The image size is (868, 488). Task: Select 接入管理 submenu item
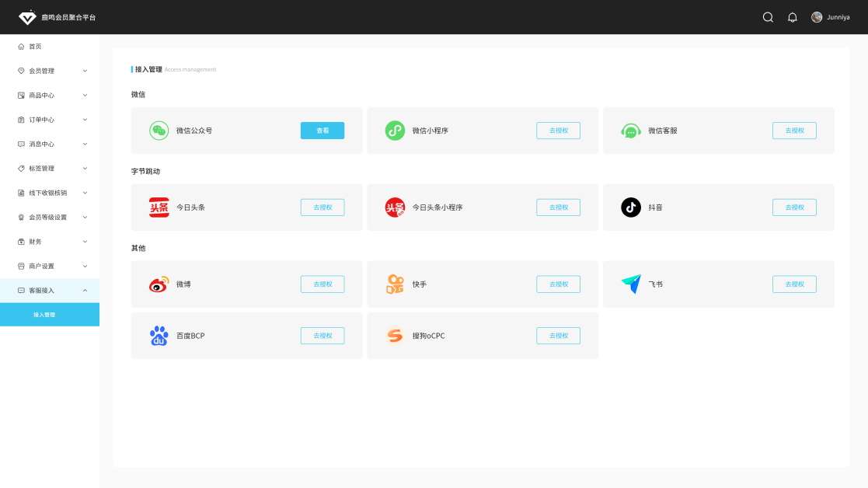click(50, 314)
